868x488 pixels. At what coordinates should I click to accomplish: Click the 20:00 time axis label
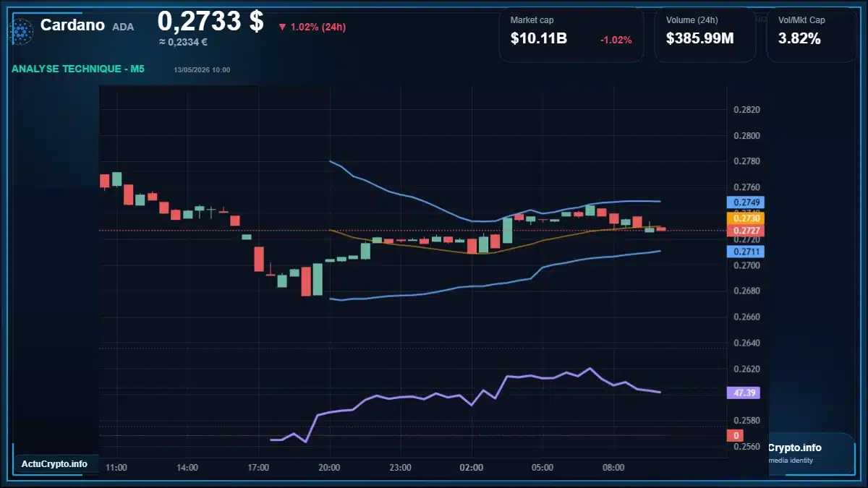pyautogui.click(x=329, y=468)
